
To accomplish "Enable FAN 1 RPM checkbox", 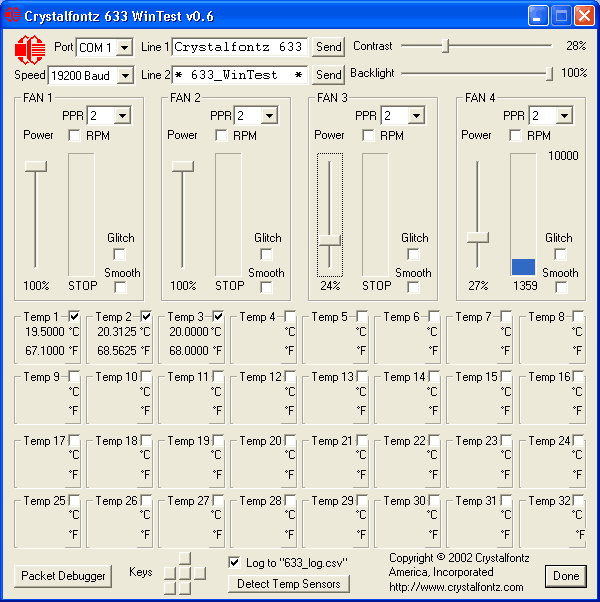I will [74, 136].
